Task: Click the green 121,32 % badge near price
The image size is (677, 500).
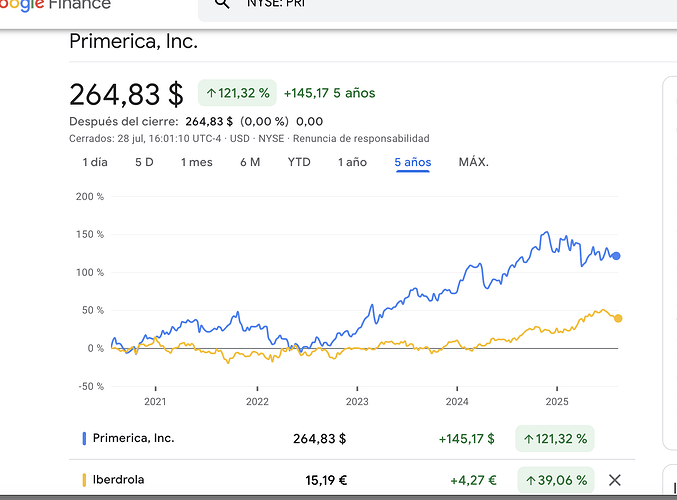Action: tap(237, 93)
